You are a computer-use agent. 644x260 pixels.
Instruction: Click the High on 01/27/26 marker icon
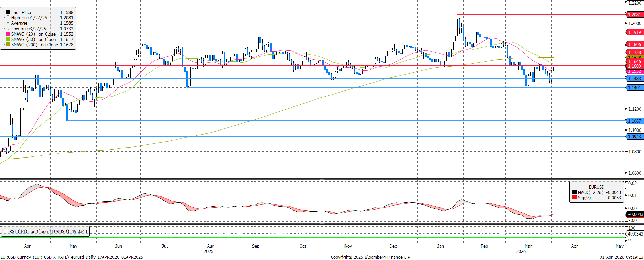[8, 18]
